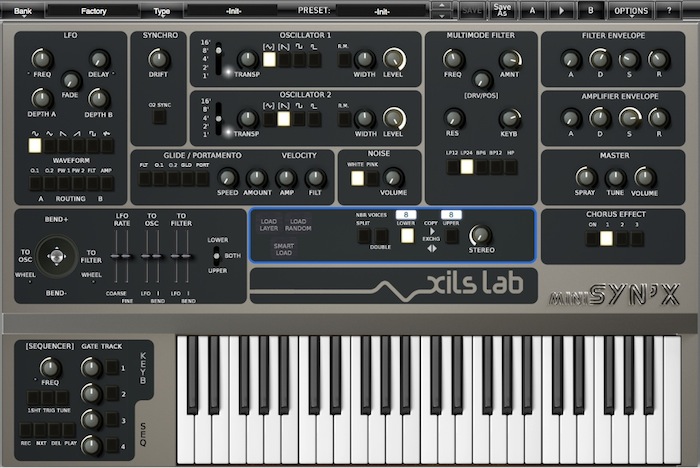This screenshot has height=468, width=700.
Task: Click the Lower NBR VOICES value field
Action: [406, 215]
